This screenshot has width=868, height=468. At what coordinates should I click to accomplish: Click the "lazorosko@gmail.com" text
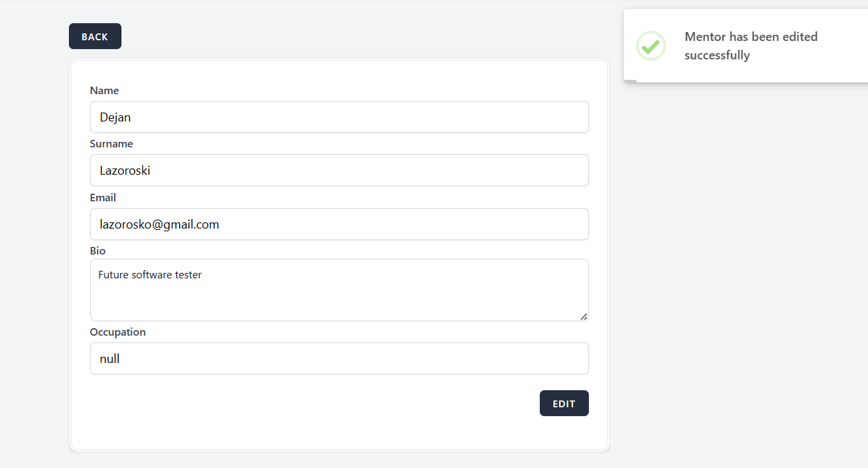pos(159,224)
